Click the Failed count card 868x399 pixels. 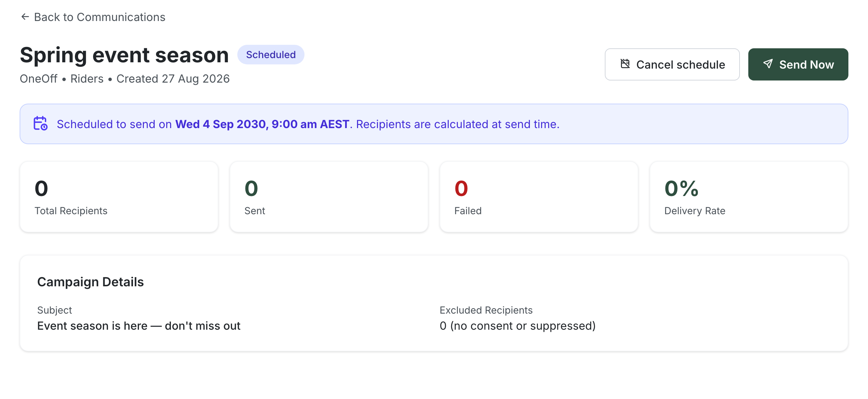[x=539, y=197]
